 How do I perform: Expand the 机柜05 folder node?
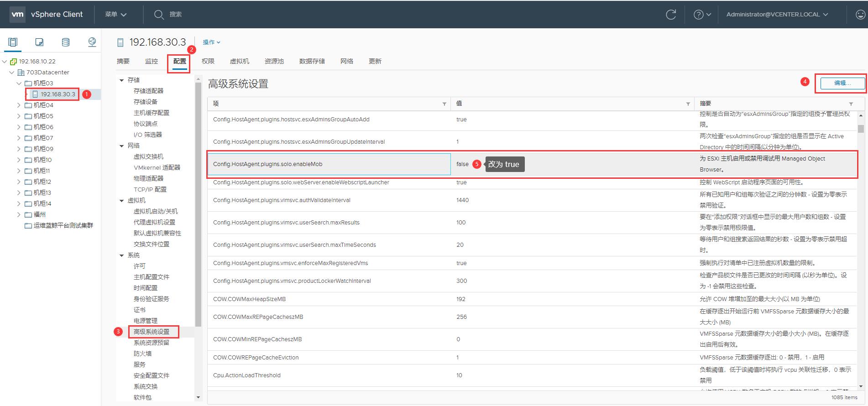pyautogui.click(x=19, y=116)
